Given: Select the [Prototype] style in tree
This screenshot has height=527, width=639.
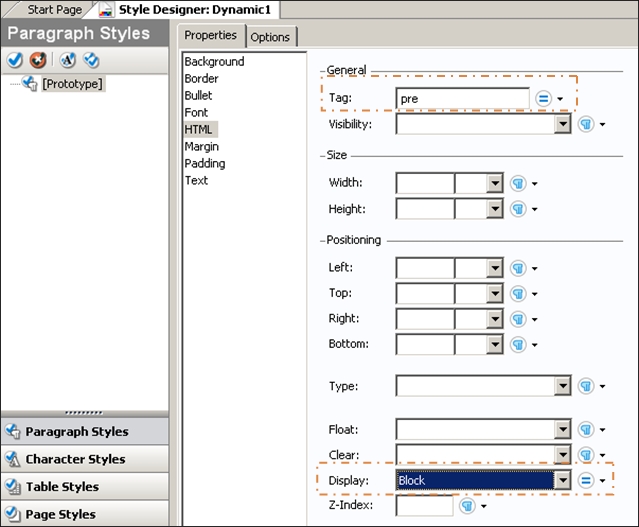Looking at the screenshot, I should [x=72, y=84].
